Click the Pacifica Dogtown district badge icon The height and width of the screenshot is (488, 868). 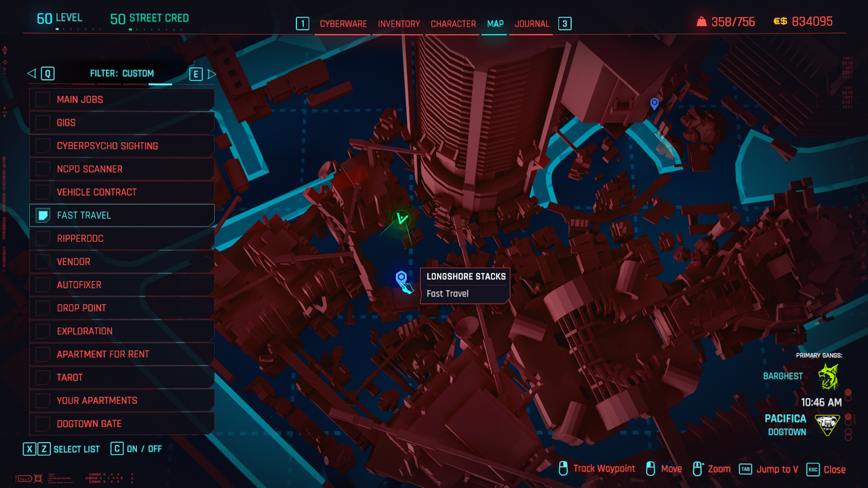(x=827, y=425)
